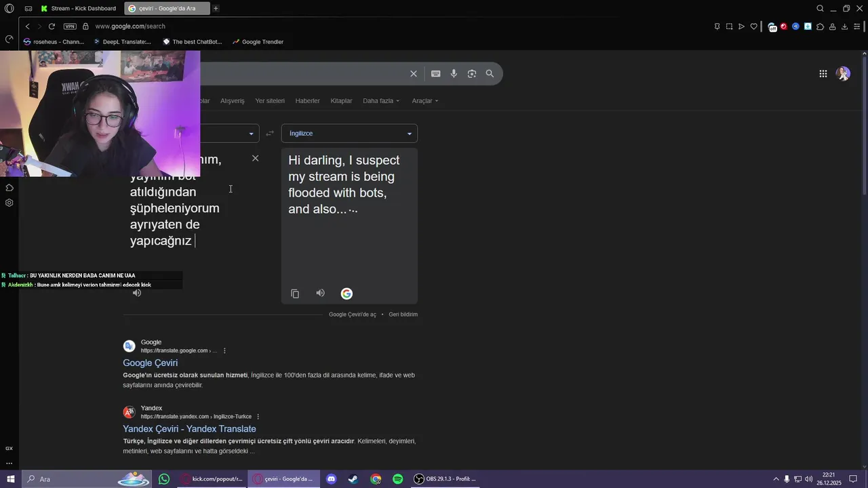Open source language dropdown arrow

pos(251,134)
